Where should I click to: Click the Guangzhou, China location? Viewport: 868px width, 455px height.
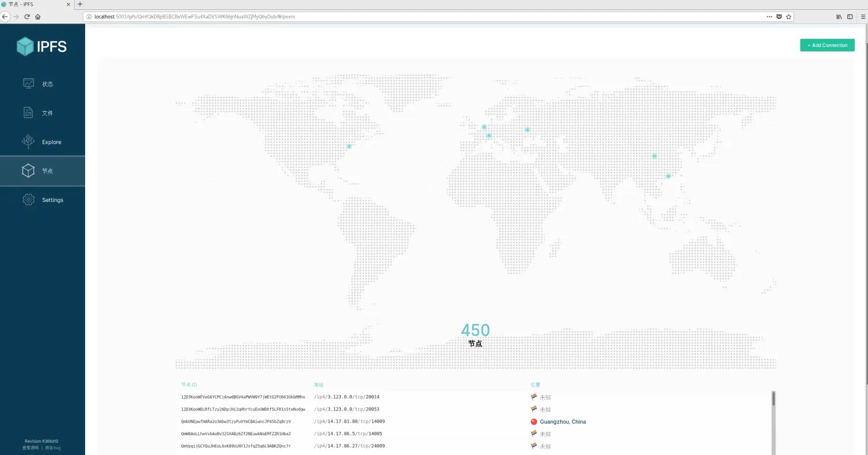[563, 422]
